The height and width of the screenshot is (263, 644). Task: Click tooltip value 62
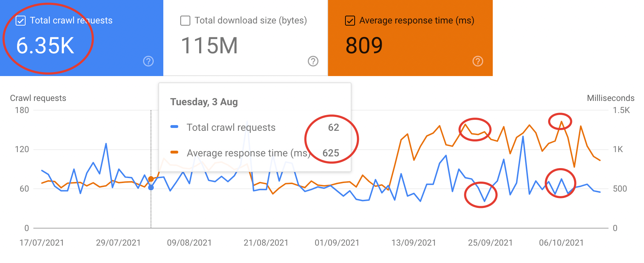pos(333,127)
